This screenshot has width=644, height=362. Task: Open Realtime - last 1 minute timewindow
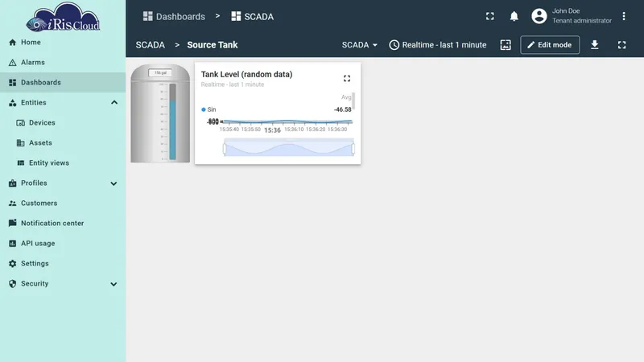click(x=438, y=45)
